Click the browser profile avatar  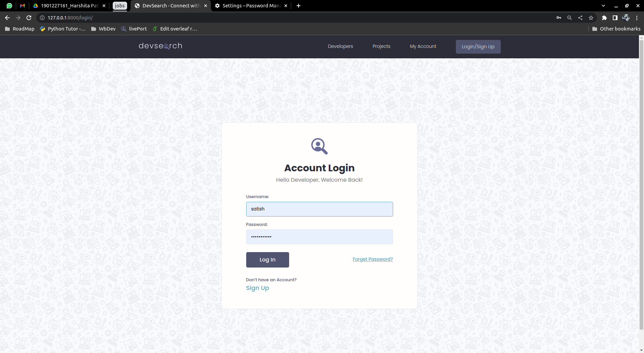click(x=626, y=18)
